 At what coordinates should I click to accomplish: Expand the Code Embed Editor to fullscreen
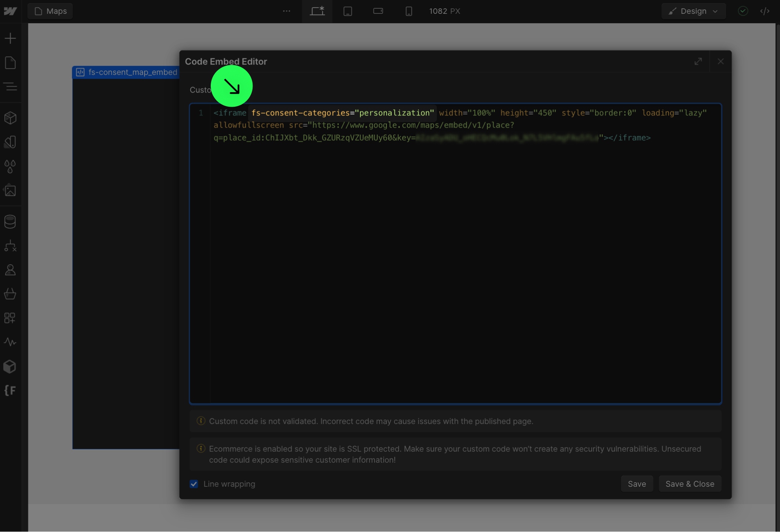698,61
